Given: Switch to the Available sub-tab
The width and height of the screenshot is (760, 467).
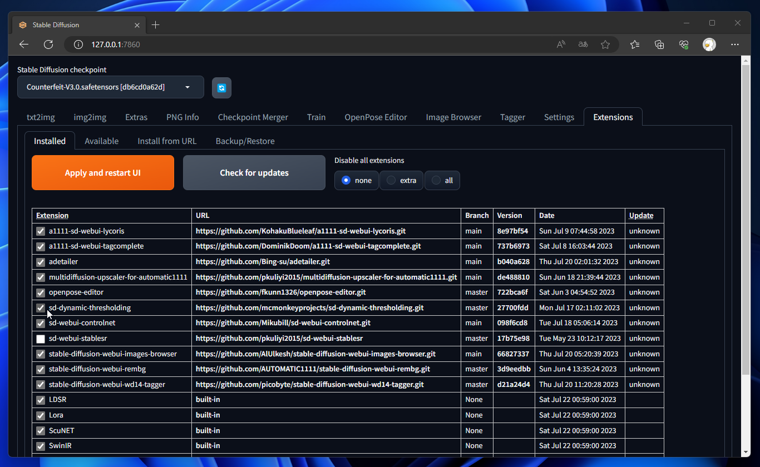Looking at the screenshot, I should [x=101, y=141].
